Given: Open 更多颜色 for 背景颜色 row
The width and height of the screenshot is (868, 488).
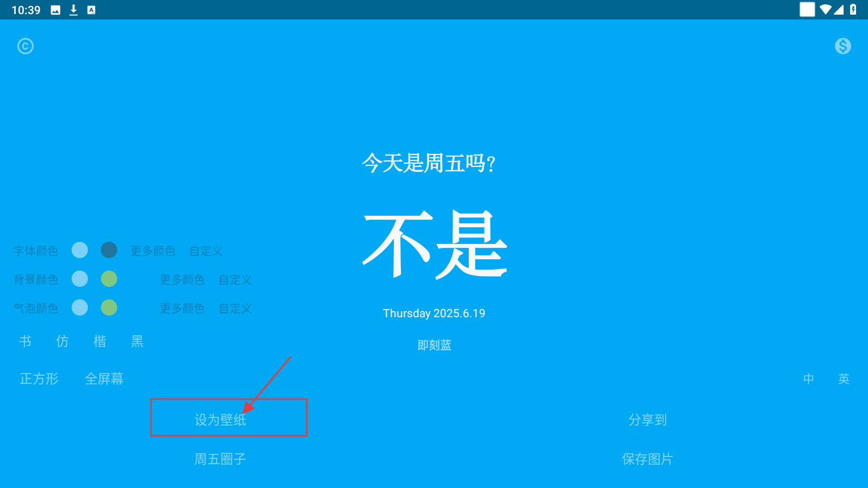Looking at the screenshot, I should 182,280.
